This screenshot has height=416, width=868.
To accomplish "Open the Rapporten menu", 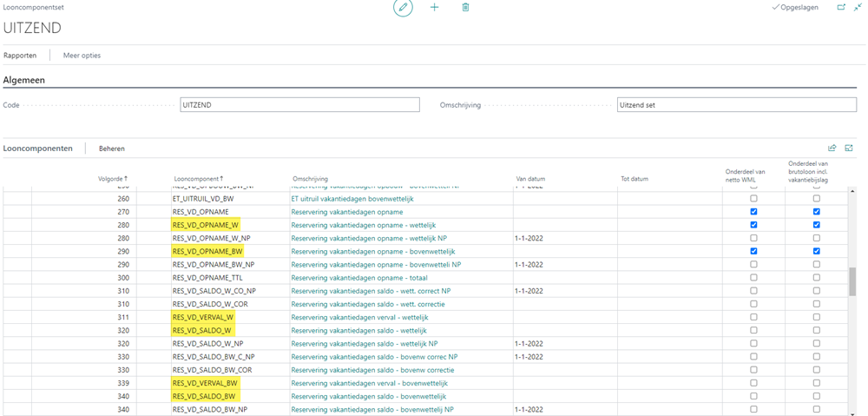I will [x=20, y=56].
